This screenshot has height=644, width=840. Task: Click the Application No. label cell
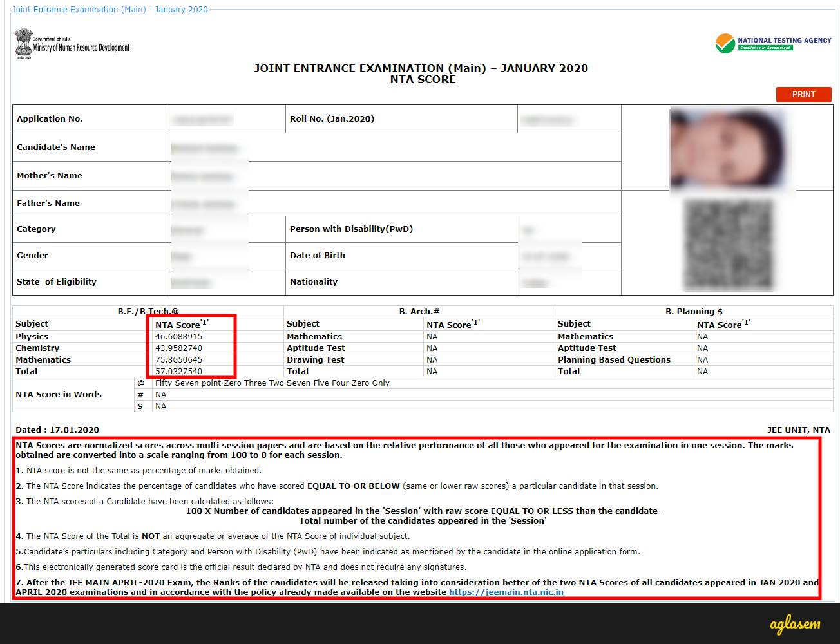point(50,119)
